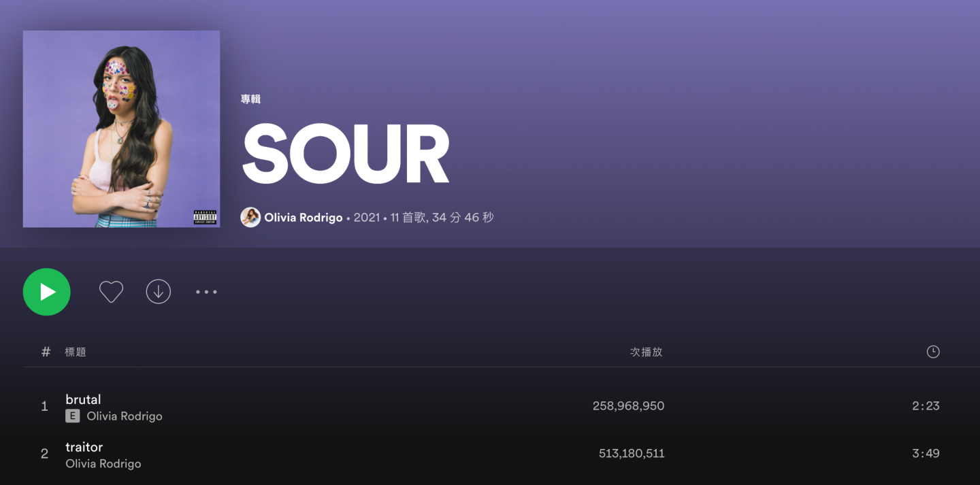Open Olivia Rodrigo's artist page

tap(302, 217)
